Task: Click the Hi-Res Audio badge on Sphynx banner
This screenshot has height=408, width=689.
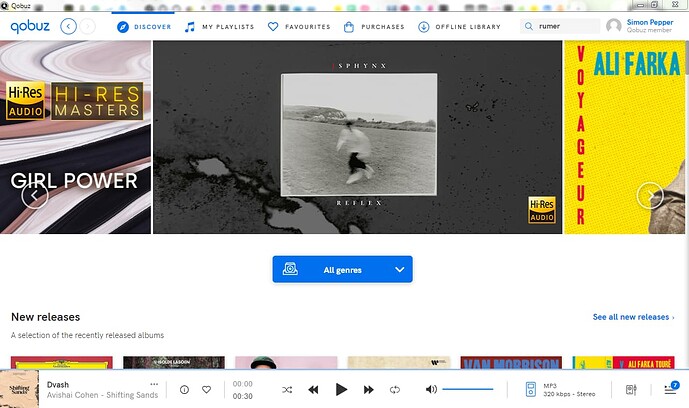Action: [542, 210]
